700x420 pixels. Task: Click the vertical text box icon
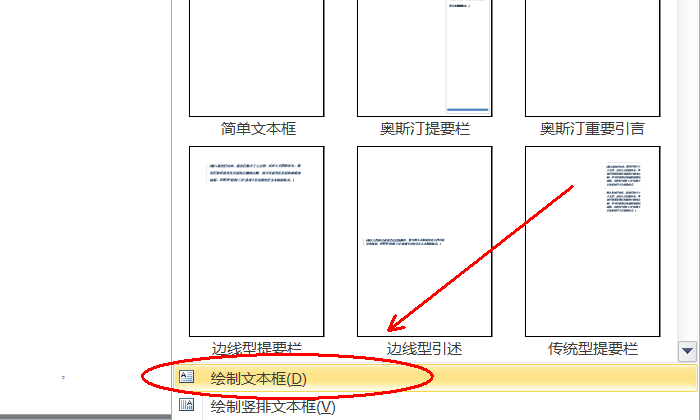[x=186, y=404]
